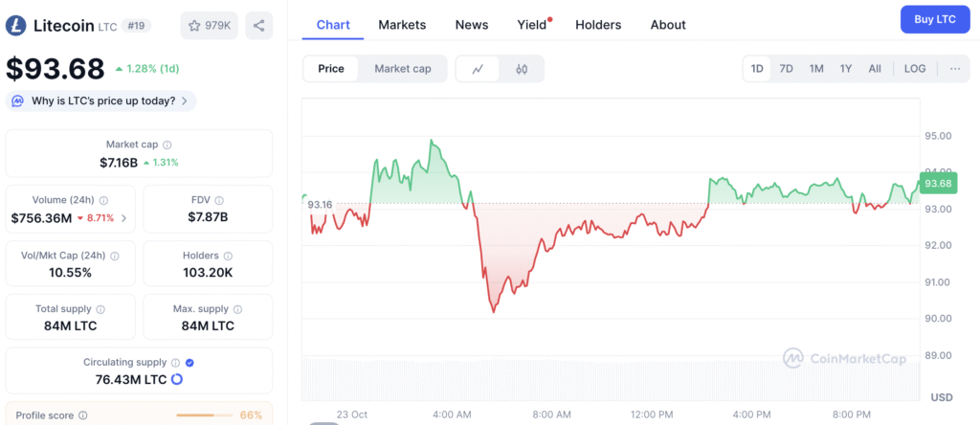
Task: Click Circulating supply verified badge
Action: (x=189, y=363)
